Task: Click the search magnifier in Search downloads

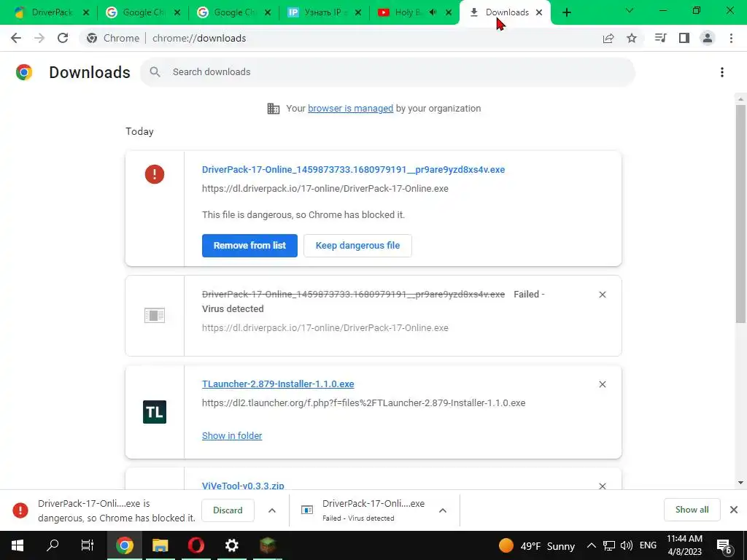Action: pos(155,72)
